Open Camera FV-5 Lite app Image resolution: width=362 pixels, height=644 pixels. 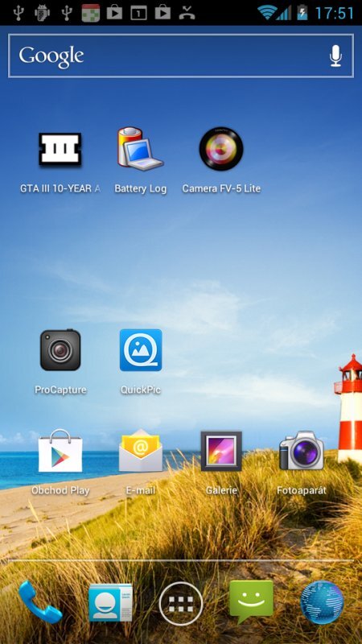[221, 149]
